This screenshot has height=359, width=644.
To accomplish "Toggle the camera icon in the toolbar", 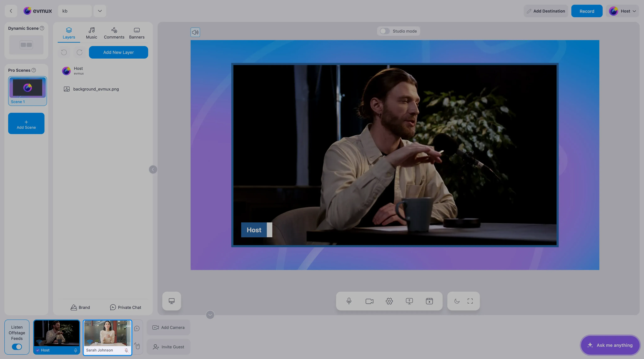I will 369,301.
